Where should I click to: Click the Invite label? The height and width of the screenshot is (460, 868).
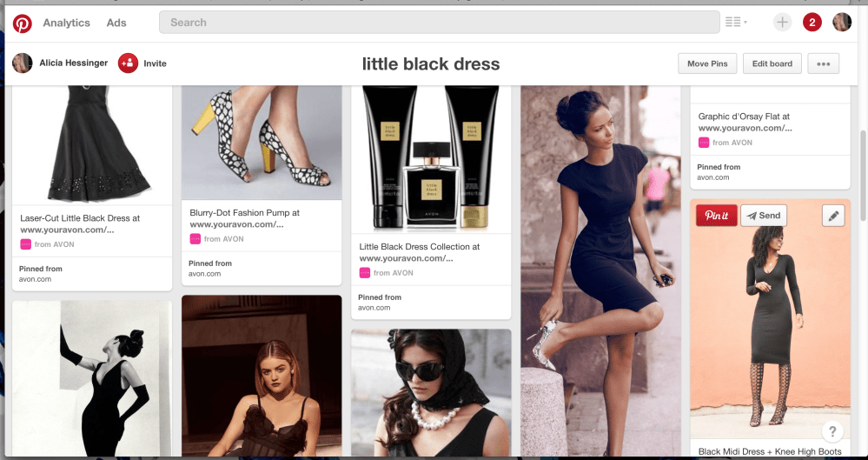(155, 63)
